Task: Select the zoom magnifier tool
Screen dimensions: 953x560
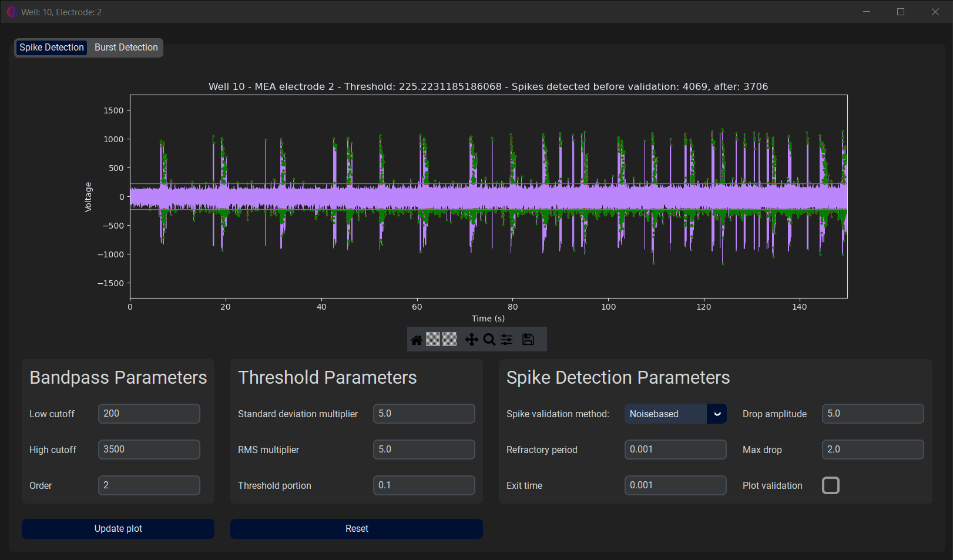Action: tap(489, 340)
